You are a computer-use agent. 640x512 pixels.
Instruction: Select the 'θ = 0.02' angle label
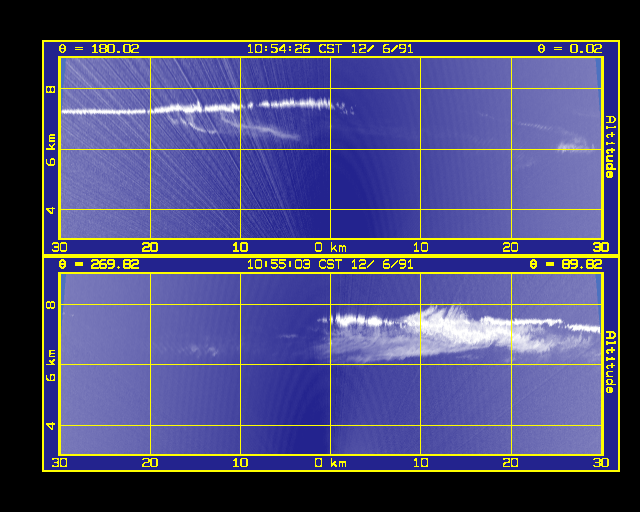click(570, 49)
